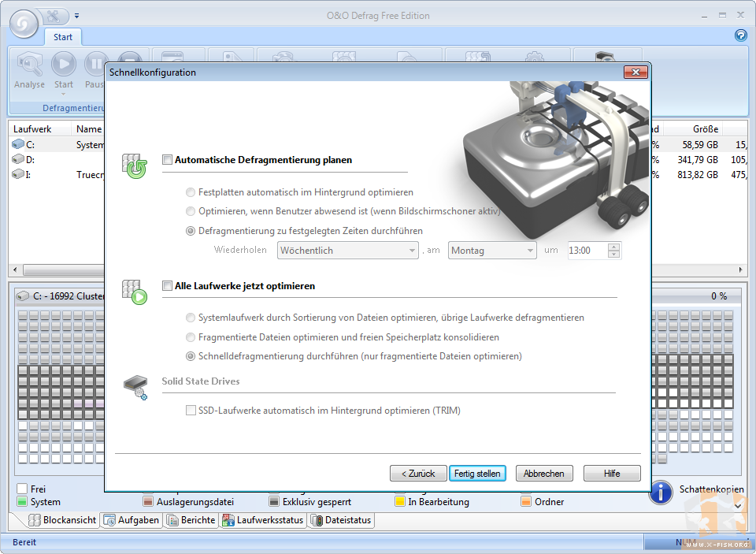Enable Automatische Defragmentierung planen checkbox

click(x=167, y=160)
